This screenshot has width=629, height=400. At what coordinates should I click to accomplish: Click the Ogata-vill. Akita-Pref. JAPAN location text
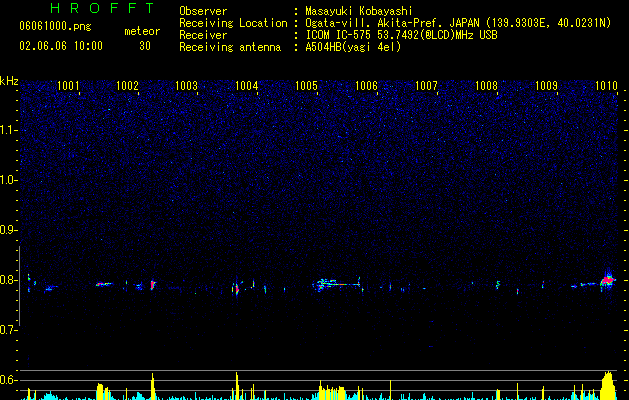(458, 23)
